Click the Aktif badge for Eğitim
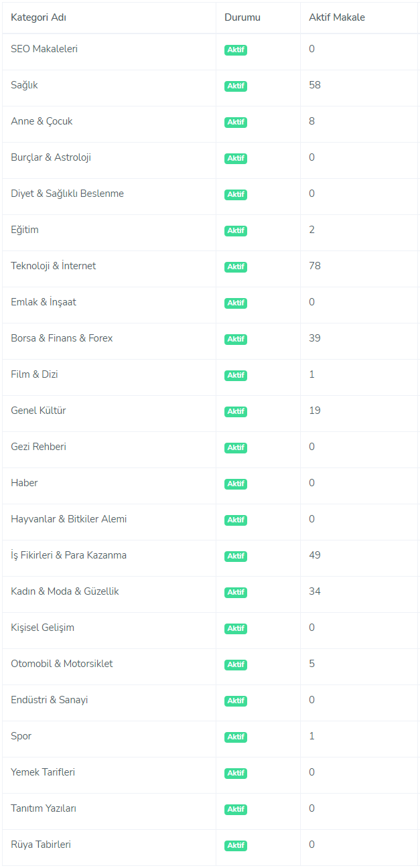Image resolution: width=420 pixels, height=868 pixels. tap(236, 230)
